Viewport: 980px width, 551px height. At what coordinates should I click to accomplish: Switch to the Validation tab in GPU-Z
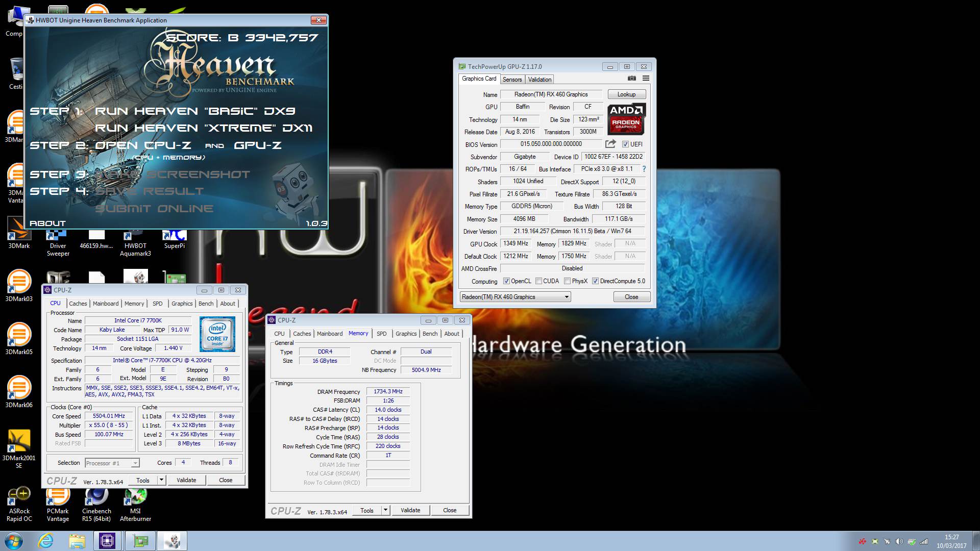540,79
